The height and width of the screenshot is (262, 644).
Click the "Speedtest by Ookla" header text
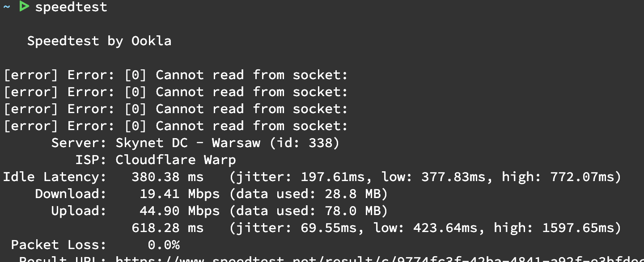click(99, 41)
